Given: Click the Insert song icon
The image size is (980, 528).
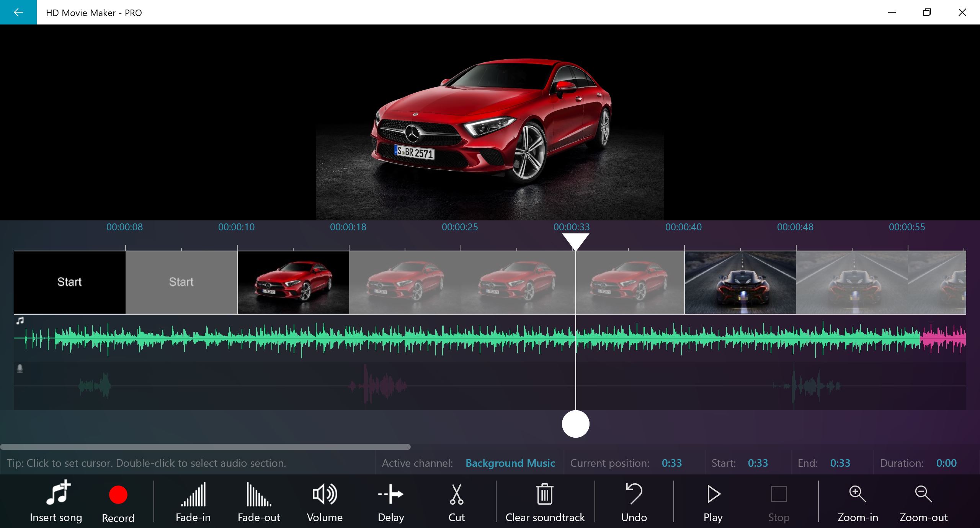Looking at the screenshot, I should (58, 493).
